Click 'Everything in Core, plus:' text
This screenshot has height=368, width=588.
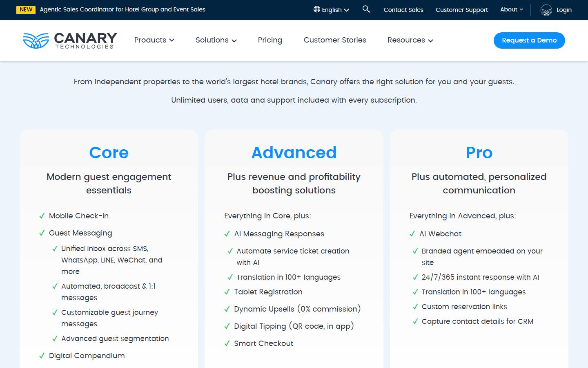pyautogui.click(x=267, y=216)
